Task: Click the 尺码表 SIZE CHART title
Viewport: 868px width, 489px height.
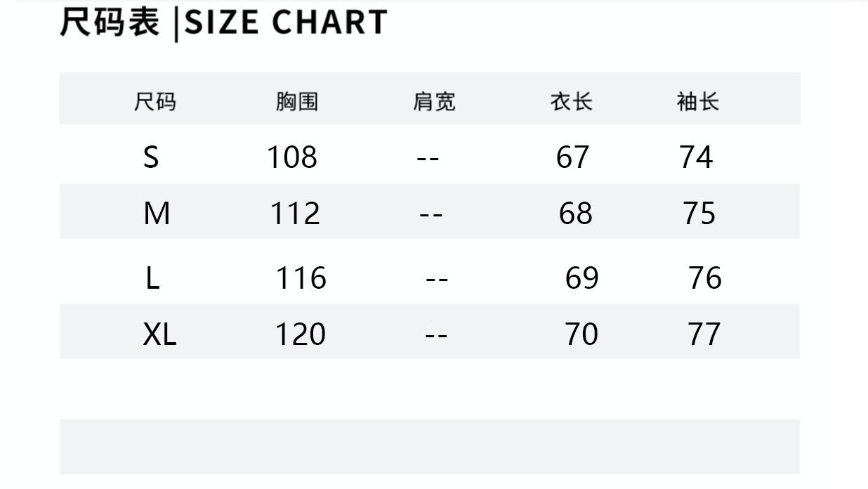Action: pos(223,22)
